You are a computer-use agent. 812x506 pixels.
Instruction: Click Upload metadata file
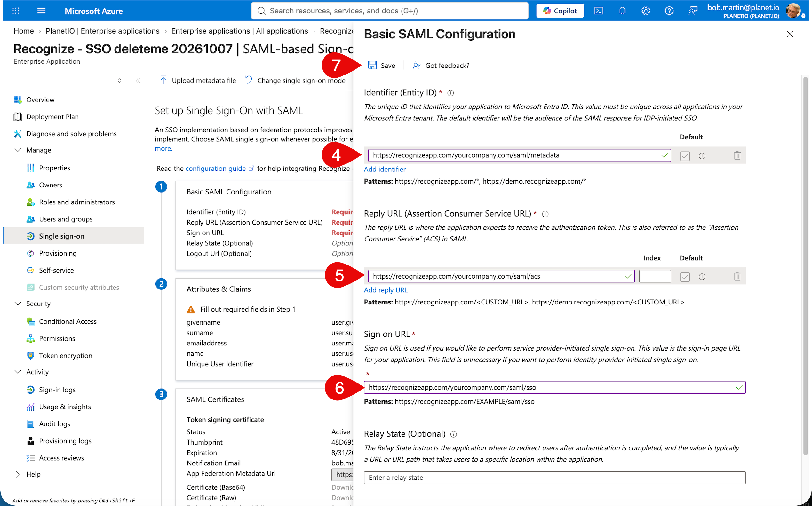click(198, 80)
